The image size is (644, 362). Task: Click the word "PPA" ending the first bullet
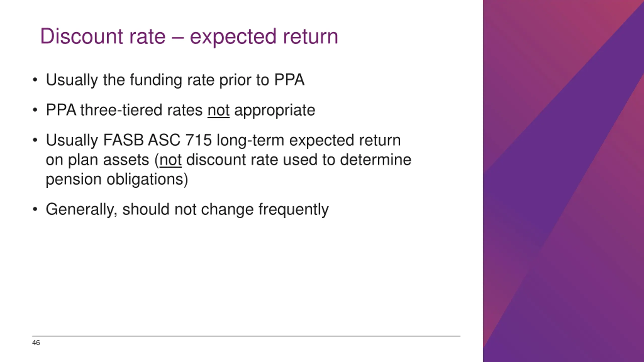pos(289,80)
